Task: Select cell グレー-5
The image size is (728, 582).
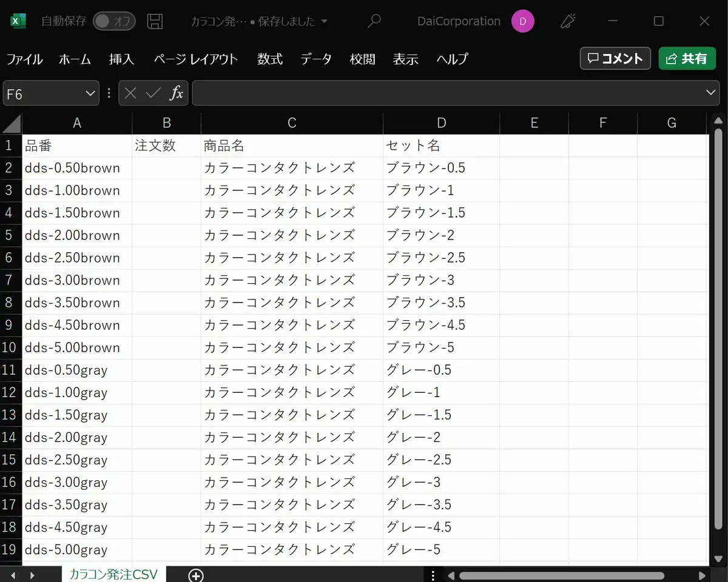Action: point(441,549)
